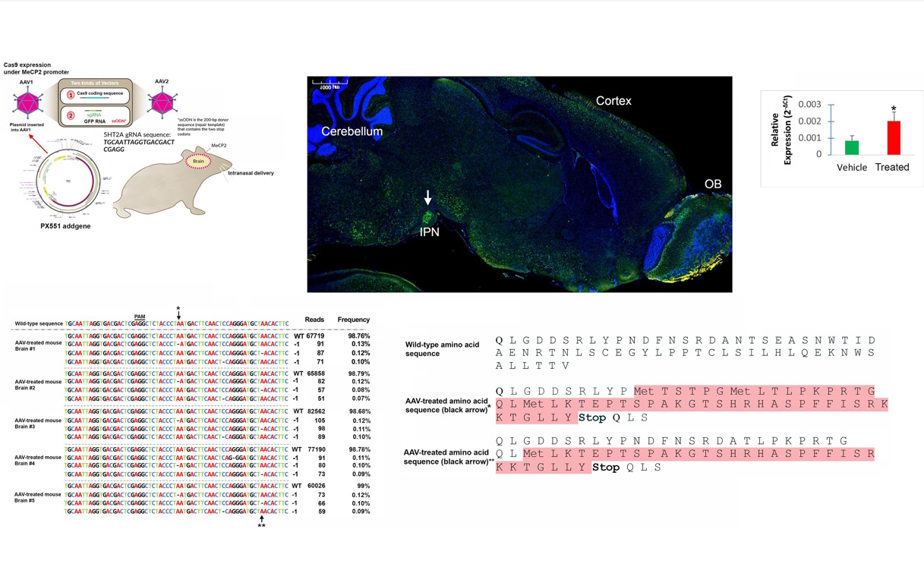Click the black arrow above wild-type sequence

pyautogui.click(x=178, y=313)
